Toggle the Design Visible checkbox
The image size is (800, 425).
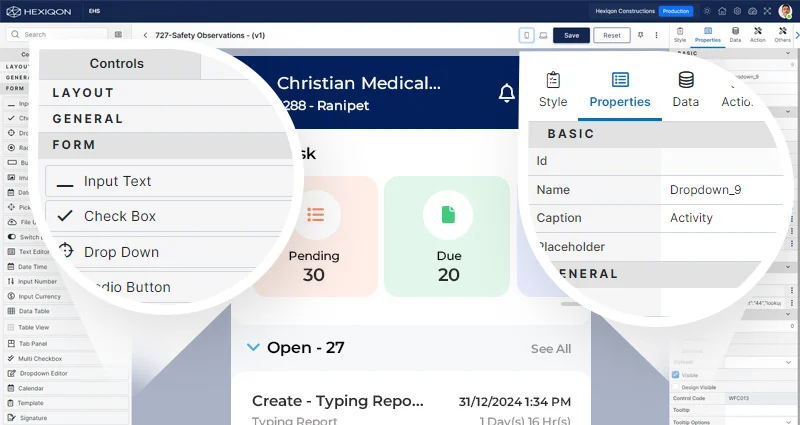pyautogui.click(x=676, y=386)
